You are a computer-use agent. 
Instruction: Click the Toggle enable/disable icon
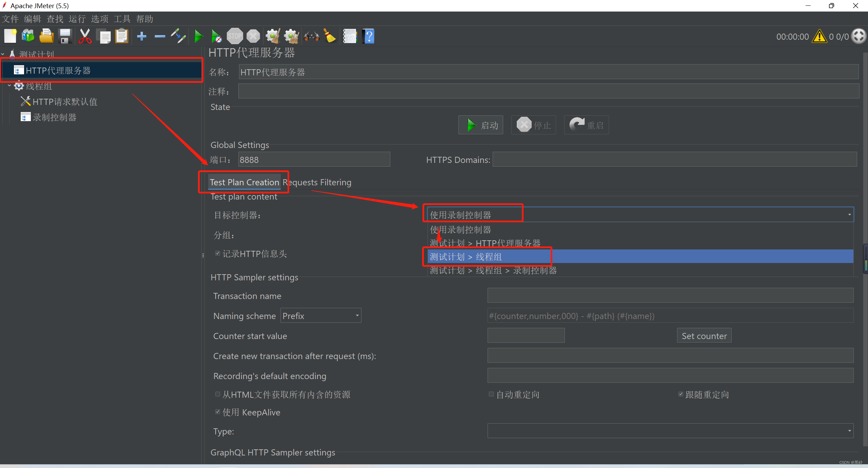[178, 36]
